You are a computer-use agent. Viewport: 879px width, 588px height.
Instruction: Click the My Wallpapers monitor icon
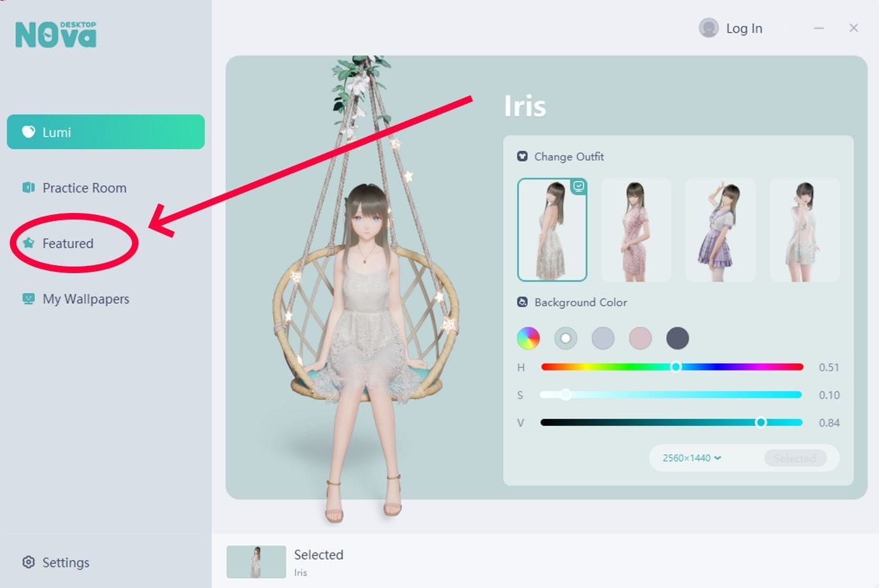coord(29,299)
